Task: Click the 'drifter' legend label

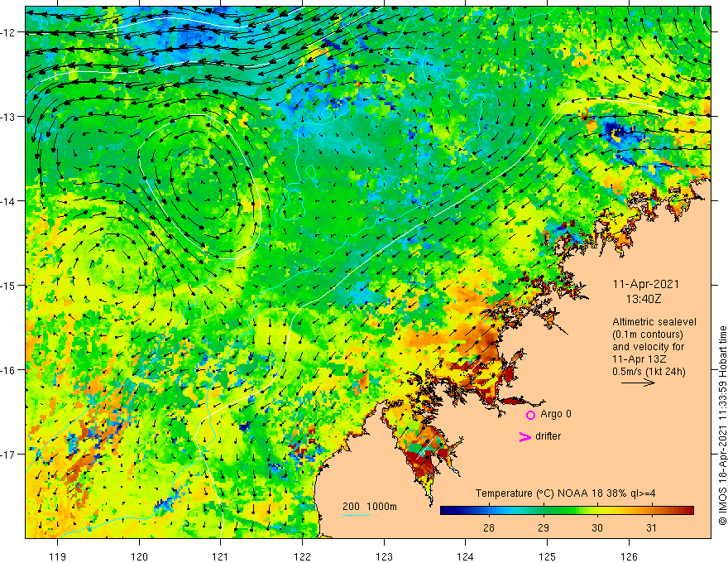Action: [x=548, y=436]
